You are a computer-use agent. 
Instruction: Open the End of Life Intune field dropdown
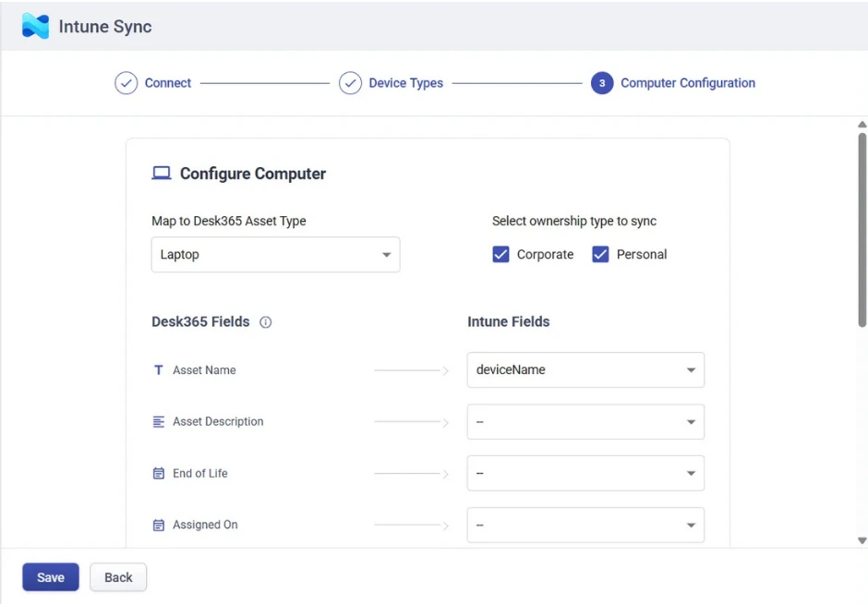[x=585, y=474]
